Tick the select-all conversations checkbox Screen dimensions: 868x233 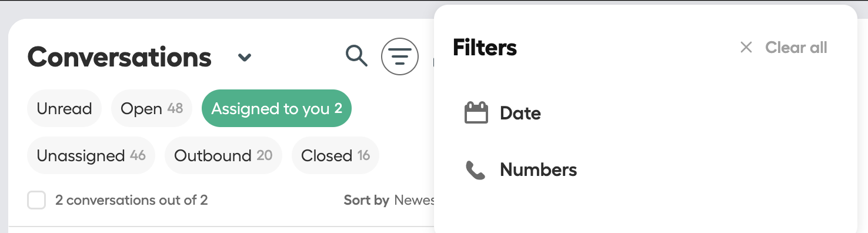pyautogui.click(x=36, y=200)
